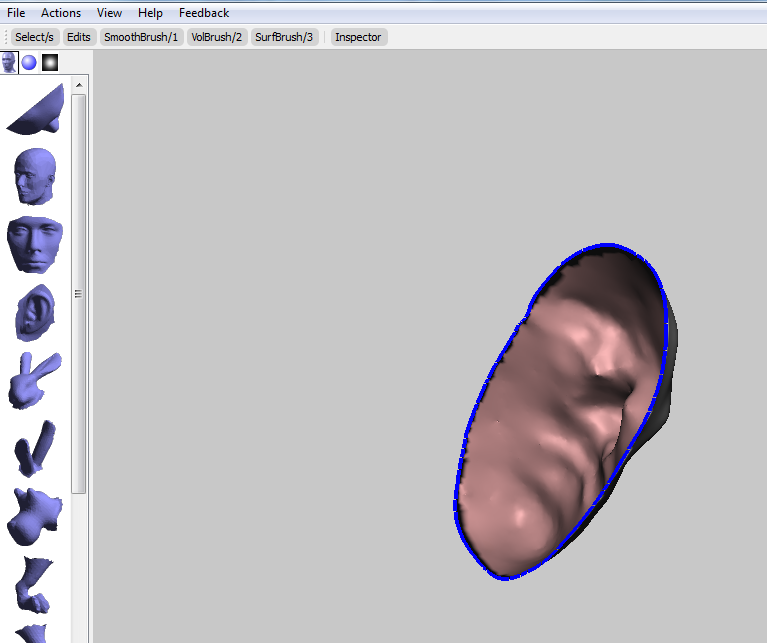Click the Select/s toolbar button
Image resolution: width=767 pixels, height=643 pixels.
point(34,37)
